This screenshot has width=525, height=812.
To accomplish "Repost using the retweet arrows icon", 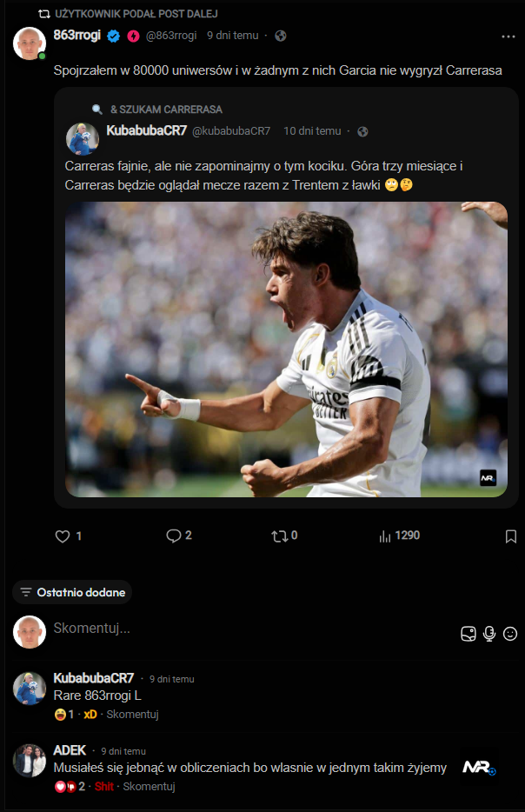I will point(279,536).
